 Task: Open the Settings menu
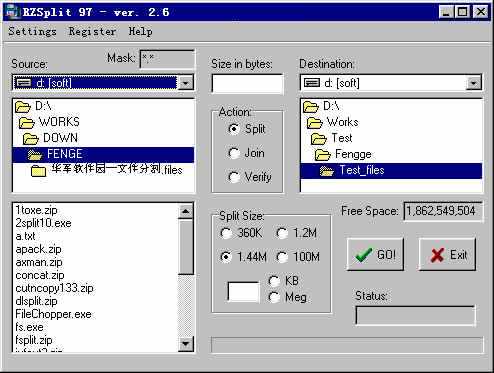pos(32,31)
